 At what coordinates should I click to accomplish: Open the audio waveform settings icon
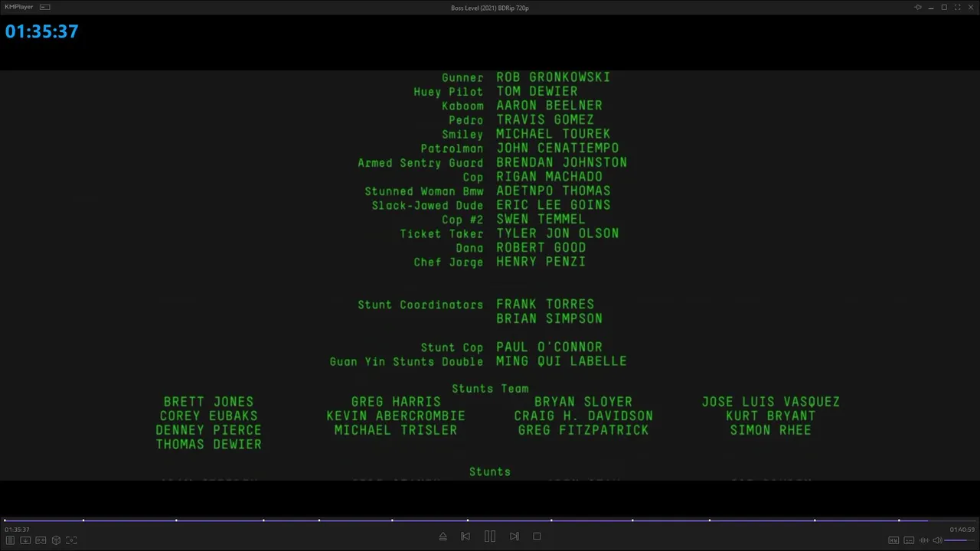(x=924, y=540)
